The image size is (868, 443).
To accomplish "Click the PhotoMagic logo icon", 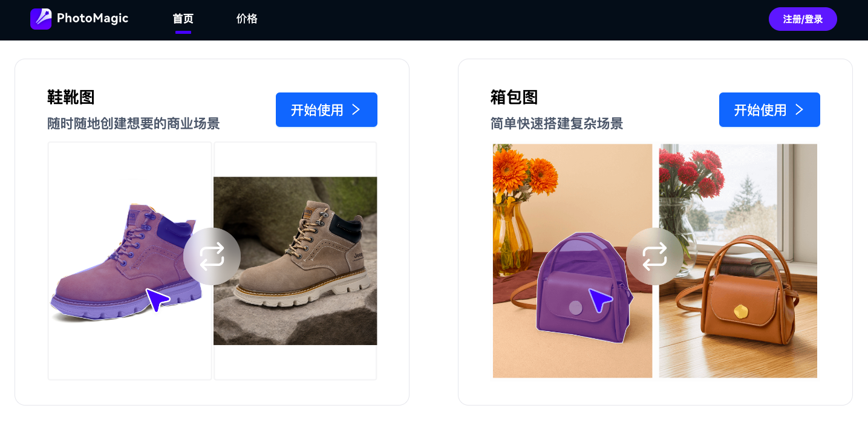I will click(41, 19).
